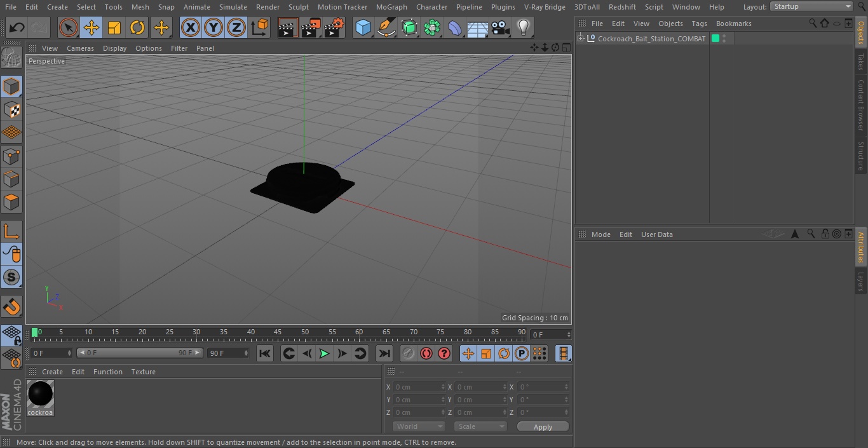Toggle X axis lock

(191, 27)
